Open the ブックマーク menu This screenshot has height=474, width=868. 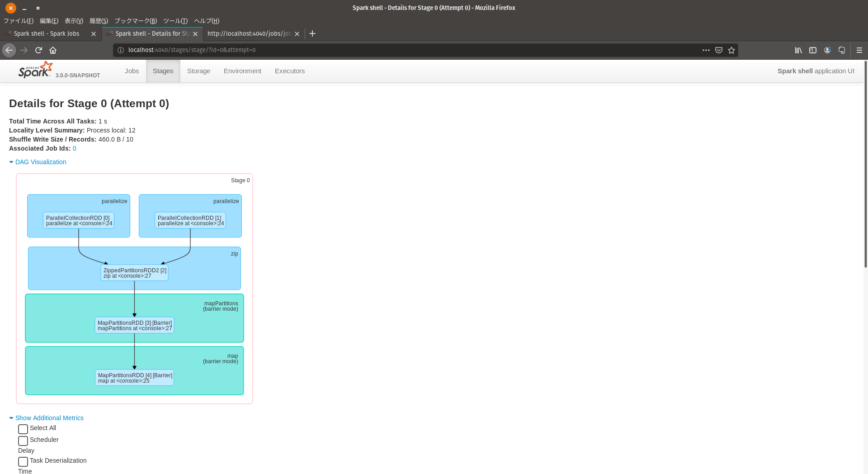(135, 21)
